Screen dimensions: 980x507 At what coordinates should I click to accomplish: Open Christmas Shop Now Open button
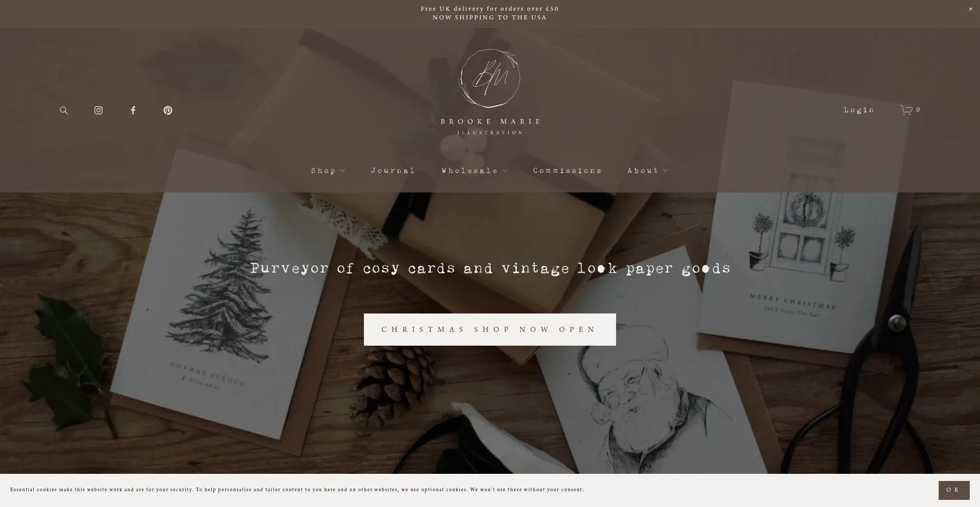490,329
